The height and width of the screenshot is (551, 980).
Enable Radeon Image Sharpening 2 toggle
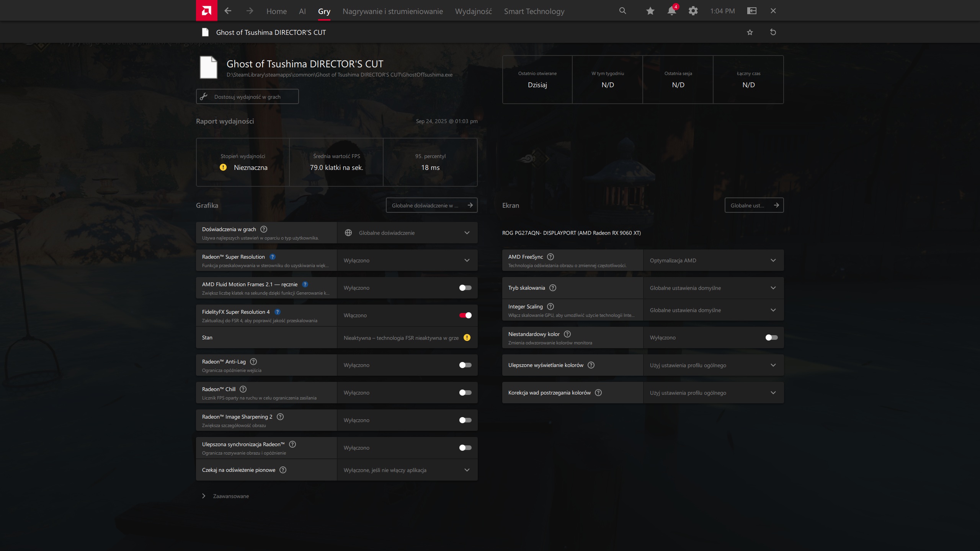click(x=465, y=420)
